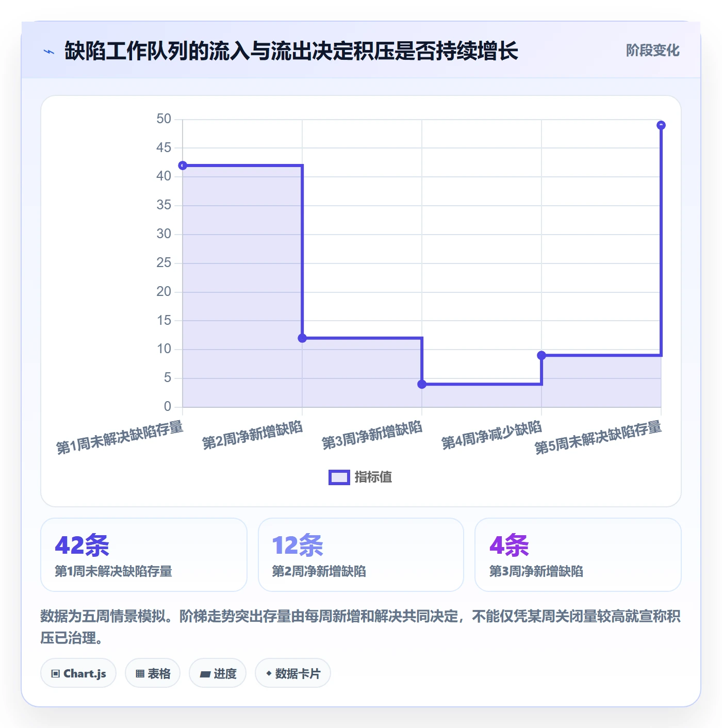Click the 第1周未解决缺陷存量 caption in the first card
Image resolution: width=722 pixels, height=728 pixels.
(113, 571)
